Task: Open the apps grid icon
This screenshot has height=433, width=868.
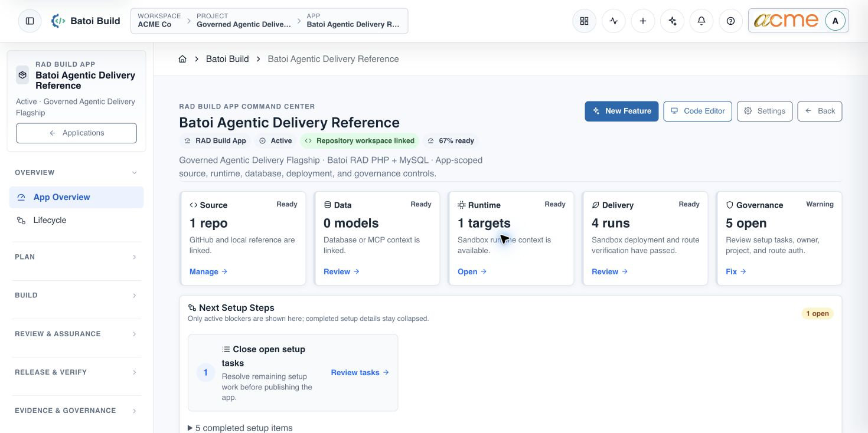Action: coord(584,21)
